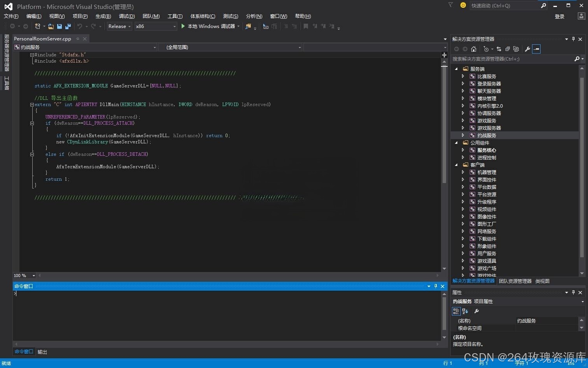Expand the 比赛服务 project node
This screenshot has height=368, width=588.
pyautogui.click(x=463, y=76)
